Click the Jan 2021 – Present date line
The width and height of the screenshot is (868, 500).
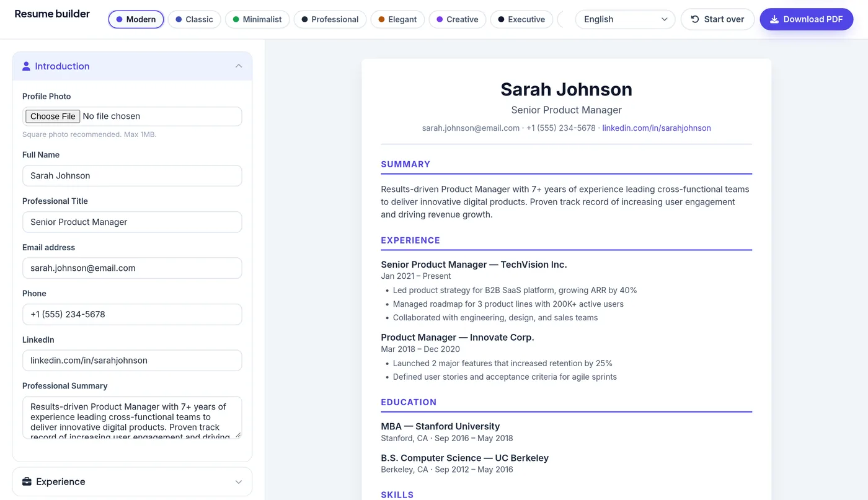[416, 276]
